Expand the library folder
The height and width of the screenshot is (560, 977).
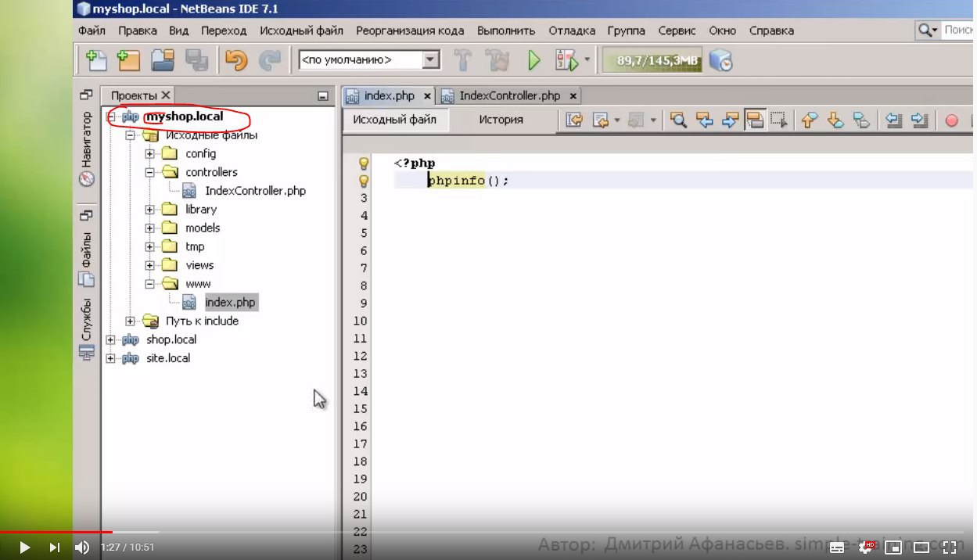click(150, 210)
